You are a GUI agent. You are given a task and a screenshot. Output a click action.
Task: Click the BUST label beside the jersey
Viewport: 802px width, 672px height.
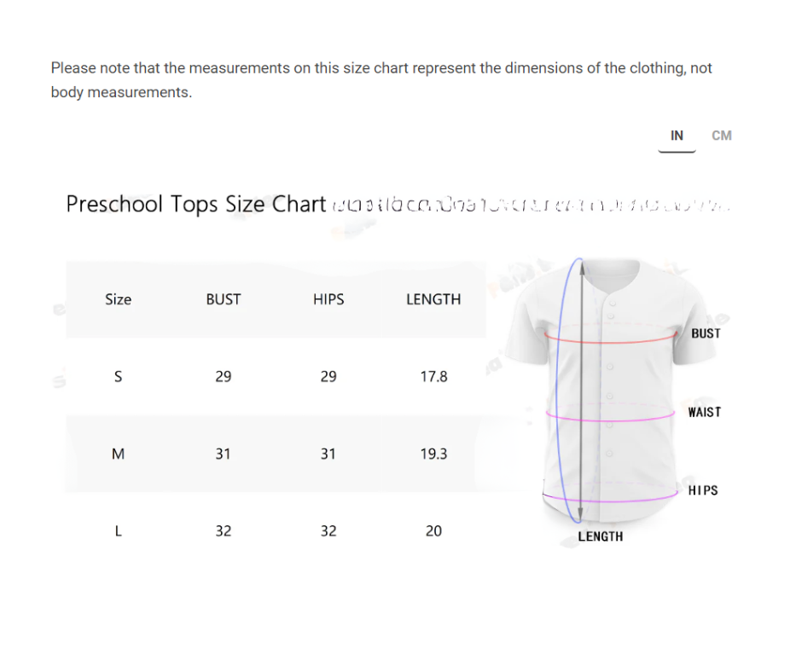click(x=706, y=333)
